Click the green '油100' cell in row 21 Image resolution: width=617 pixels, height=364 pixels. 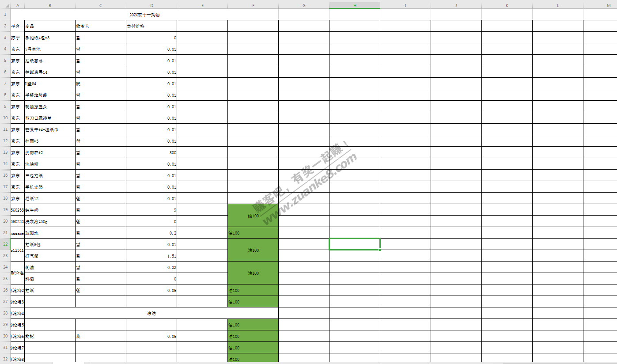(253, 233)
